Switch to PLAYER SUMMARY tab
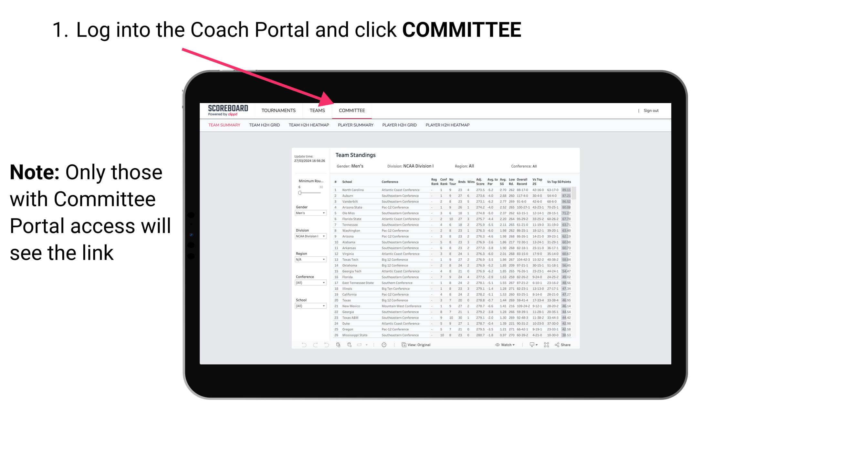The image size is (868, 467). tap(355, 125)
